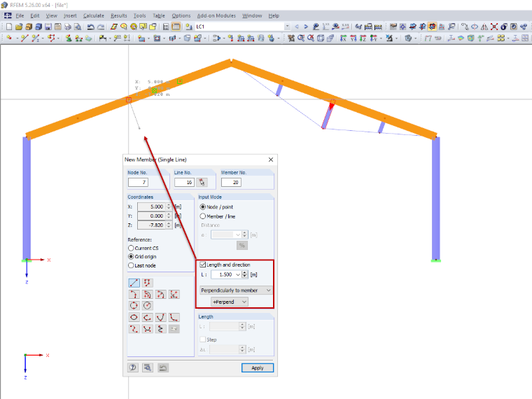Click the new node toolbar icon

point(9,38)
